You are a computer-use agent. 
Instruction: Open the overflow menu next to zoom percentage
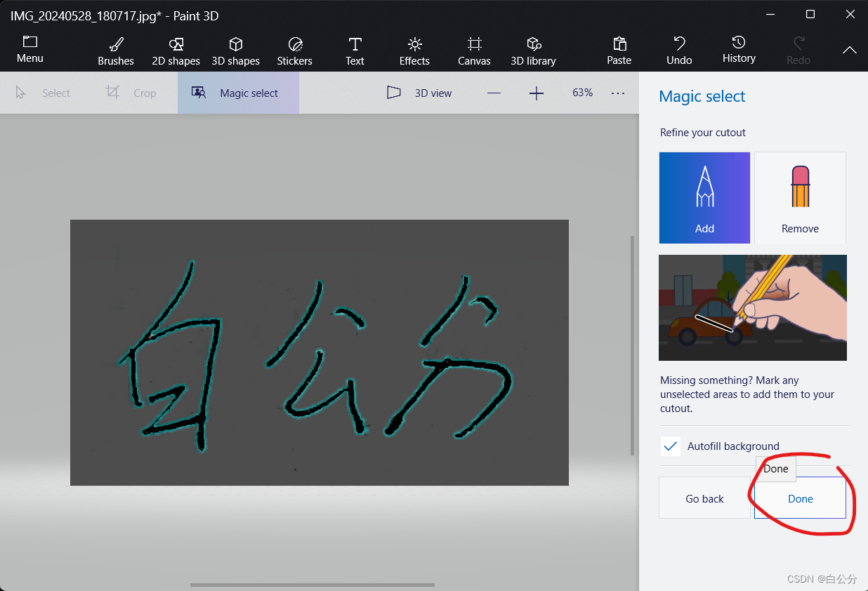coord(617,93)
